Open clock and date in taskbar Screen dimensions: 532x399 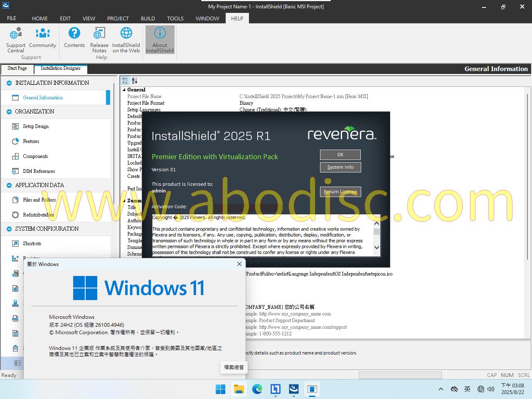tap(512, 389)
